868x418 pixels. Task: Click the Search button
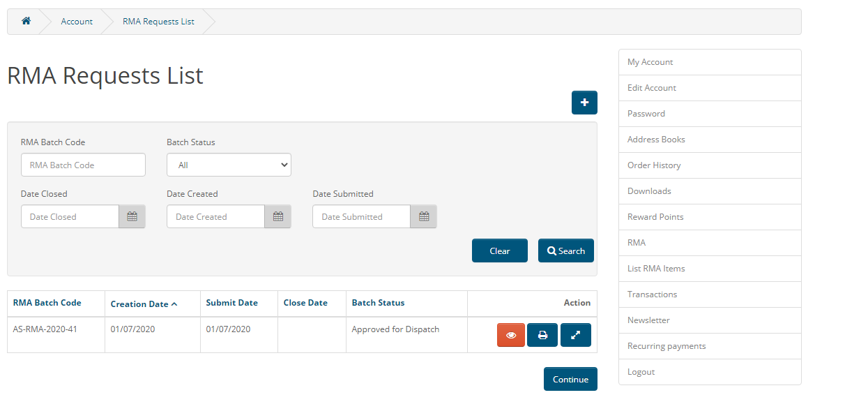(566, 251)
